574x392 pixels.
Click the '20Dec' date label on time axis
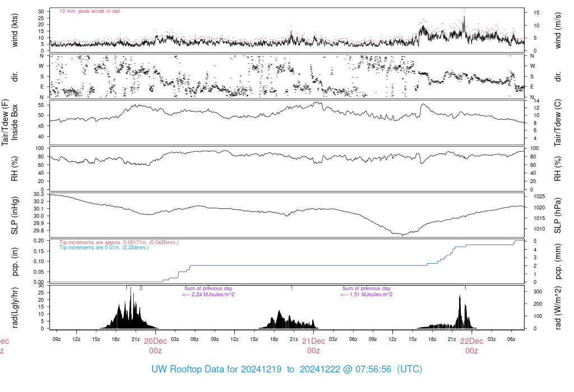155,341
